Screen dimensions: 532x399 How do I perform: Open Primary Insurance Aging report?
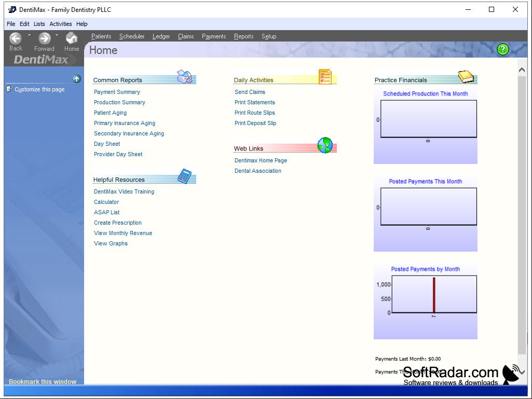pyautogui.click(x=125, y=123)
